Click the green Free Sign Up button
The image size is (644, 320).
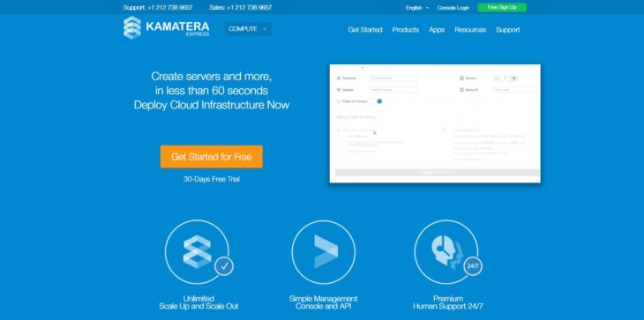click(502, 7)
